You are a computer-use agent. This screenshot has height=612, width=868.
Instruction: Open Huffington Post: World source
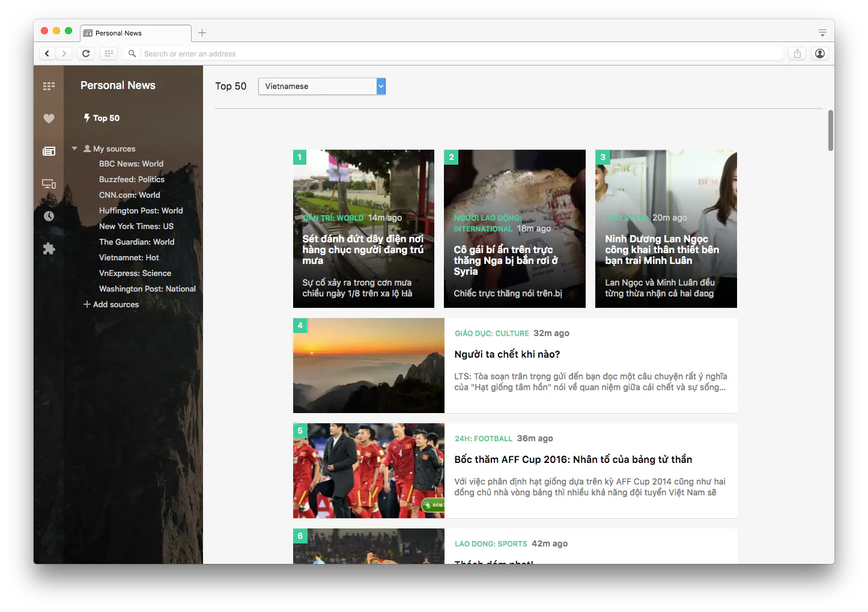click(x=141, y=210)
